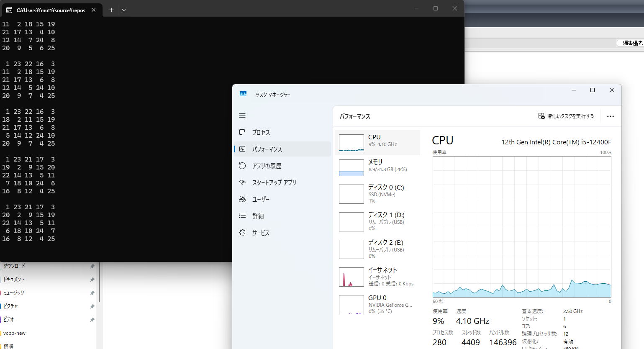Open the terminal profile dropdown arrow
This screenshot has height=349, width=644.
tap(124, 10)
